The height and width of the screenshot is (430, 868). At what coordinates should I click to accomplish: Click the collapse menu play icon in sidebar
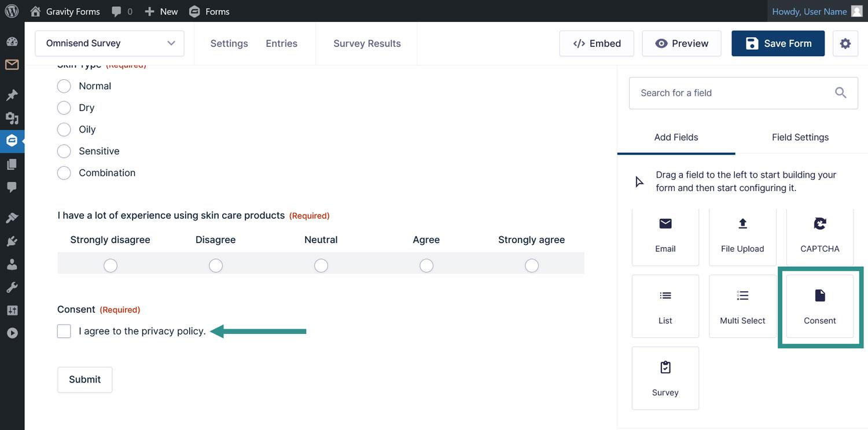click(x=12, y=333)
